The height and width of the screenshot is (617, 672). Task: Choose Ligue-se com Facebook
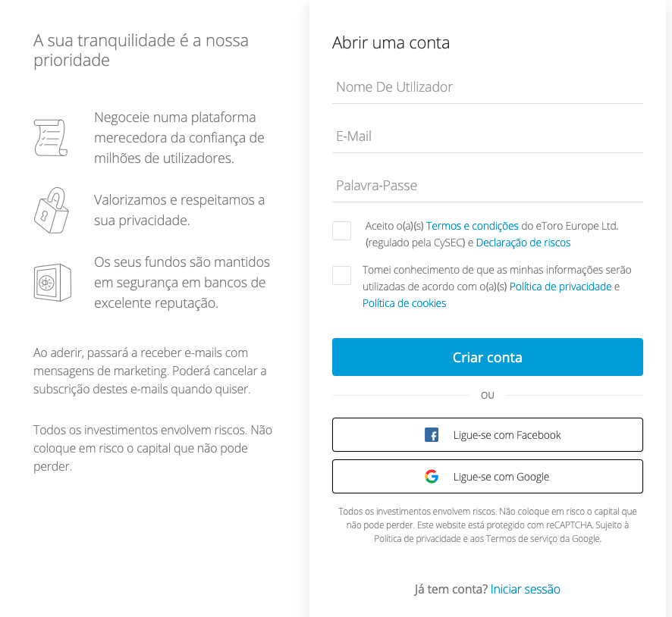tap(487, 434)
